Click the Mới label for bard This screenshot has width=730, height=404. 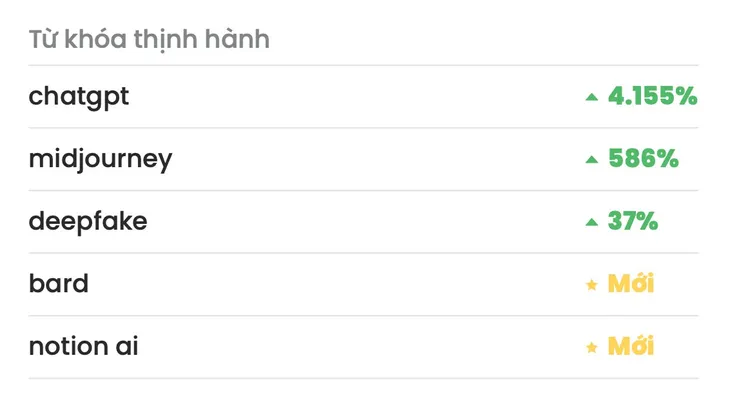pos(631,283)
